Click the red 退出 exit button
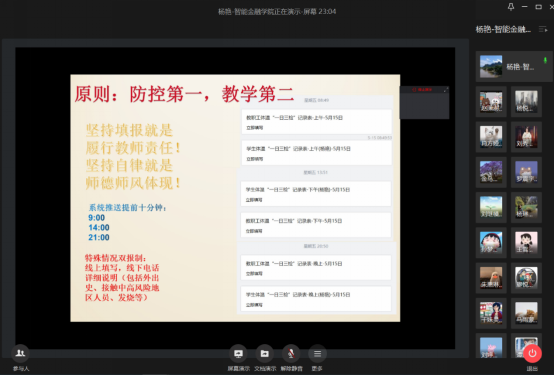The width and height of the screenshot is (554, 376). click(532, 354)
